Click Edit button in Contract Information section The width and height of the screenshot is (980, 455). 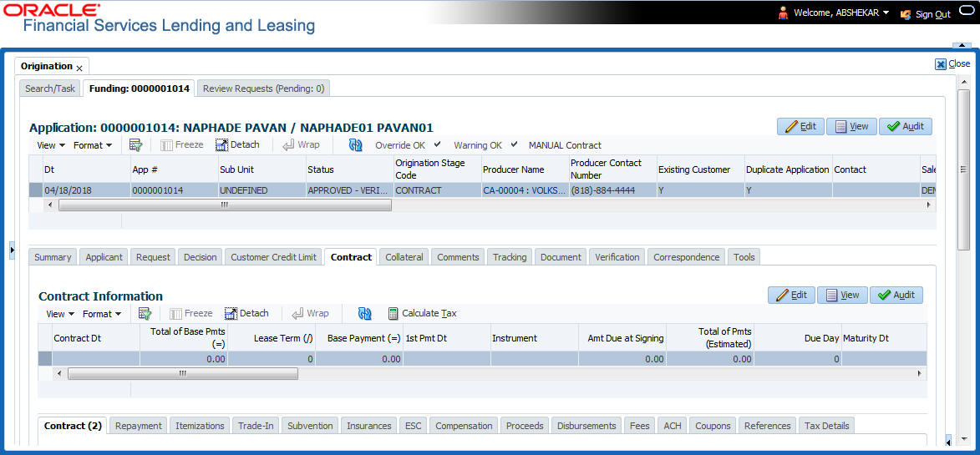pos(791,295)
